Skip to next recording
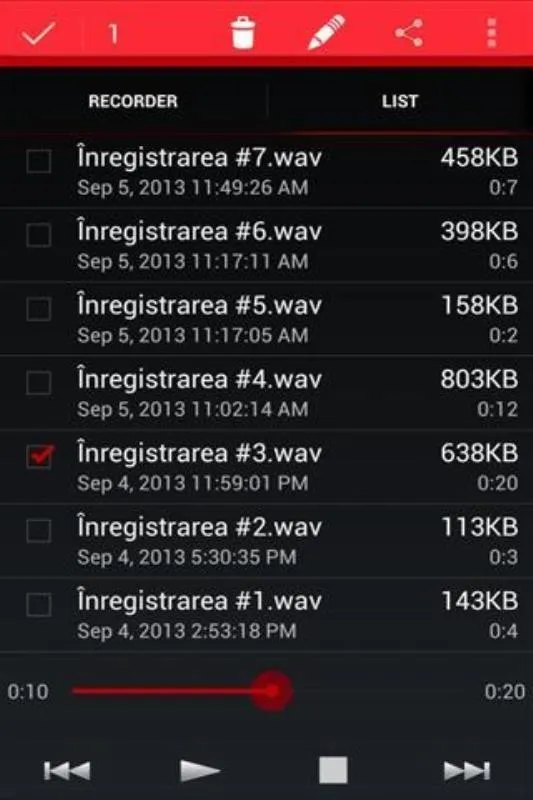533x800 pixels. click(x=467, y=770)
